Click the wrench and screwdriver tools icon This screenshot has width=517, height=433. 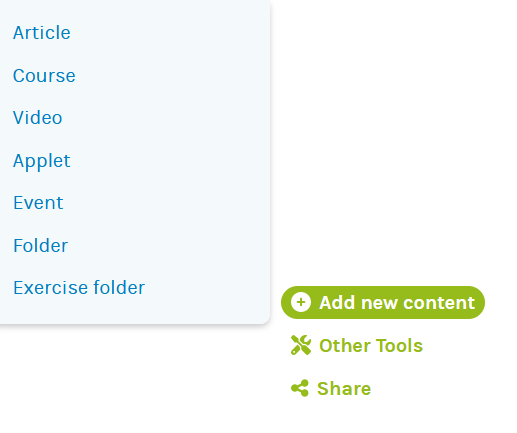[301, 345]
